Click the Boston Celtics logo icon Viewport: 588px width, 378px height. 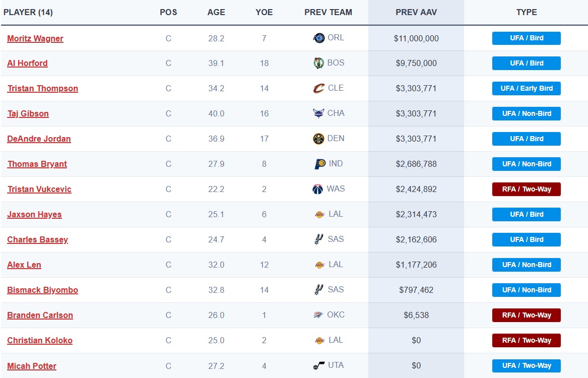(318, 63)
